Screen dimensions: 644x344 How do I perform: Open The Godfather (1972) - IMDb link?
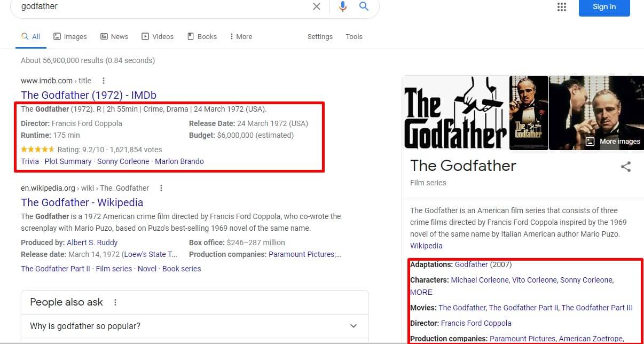point(89,95)
